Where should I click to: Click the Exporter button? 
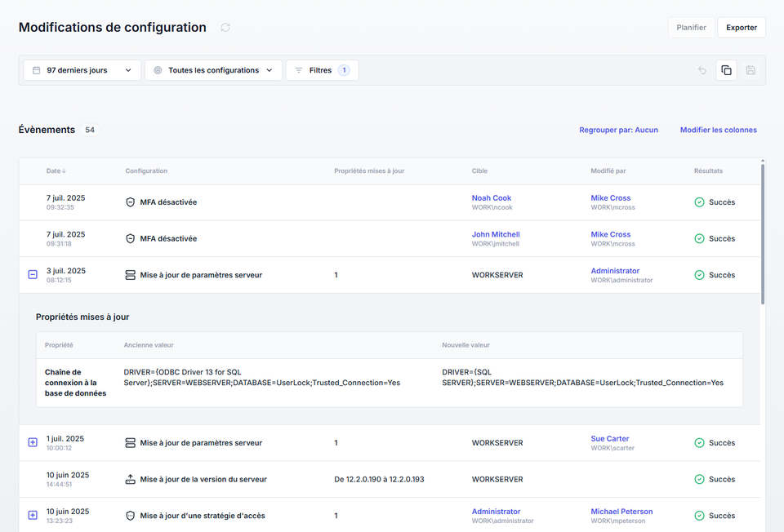[741, 27]
